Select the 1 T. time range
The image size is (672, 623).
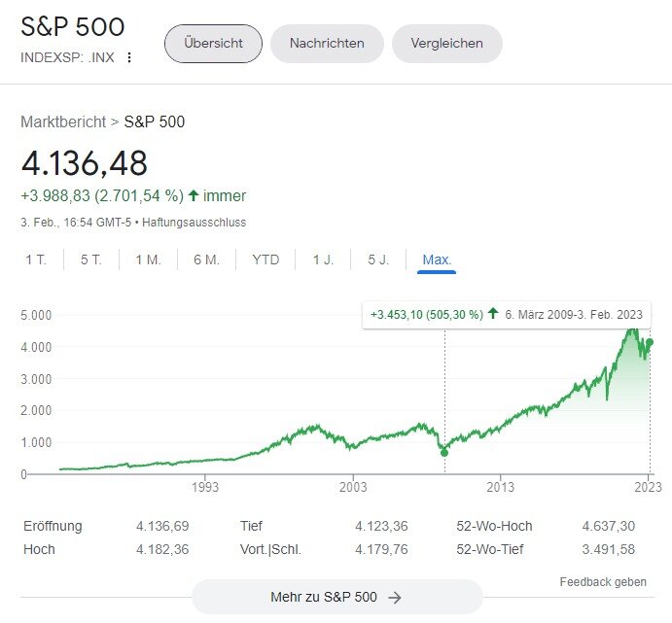[36, 260]
